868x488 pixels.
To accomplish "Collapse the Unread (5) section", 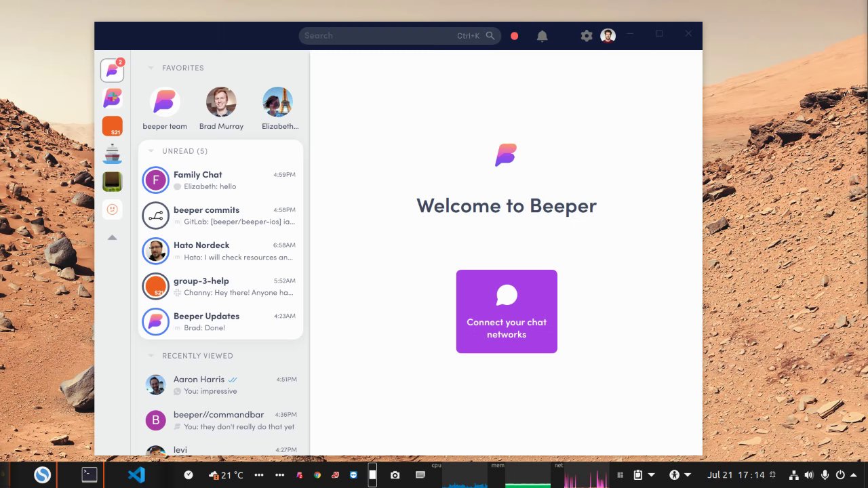I will tap(151, 151).
